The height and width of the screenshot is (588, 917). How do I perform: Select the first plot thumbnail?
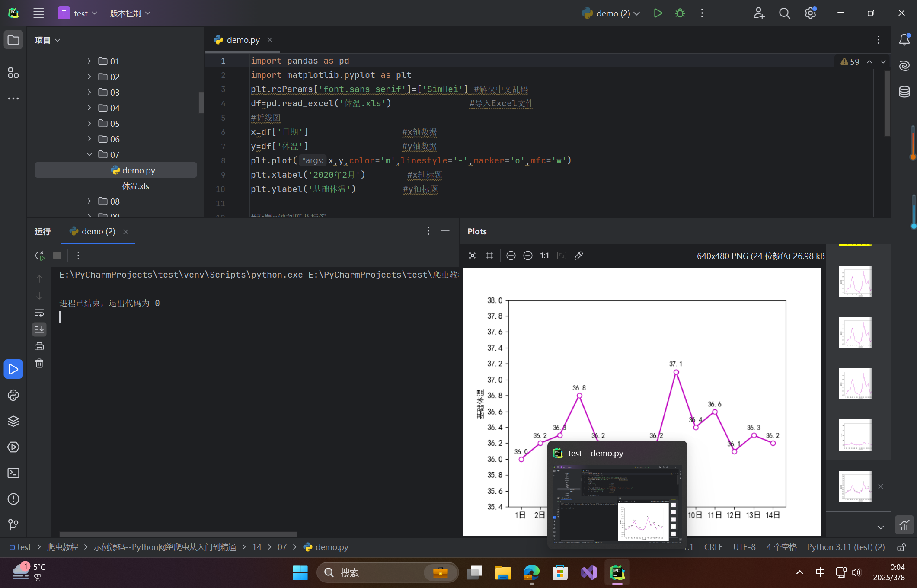click(855, 281)
